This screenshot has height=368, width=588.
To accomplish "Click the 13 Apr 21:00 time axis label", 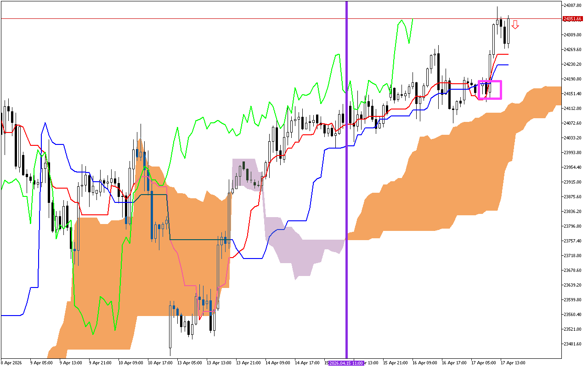I will coord(248,363).
